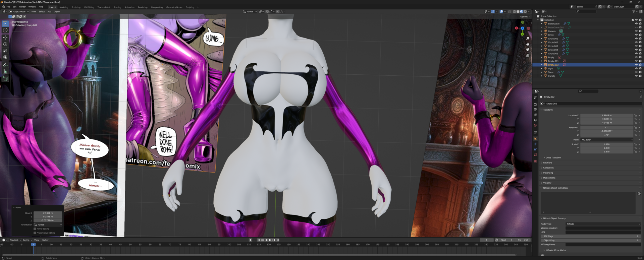Exclude Collection from view layer checkbox
This screenshot has height=260, width=644.
633,20
